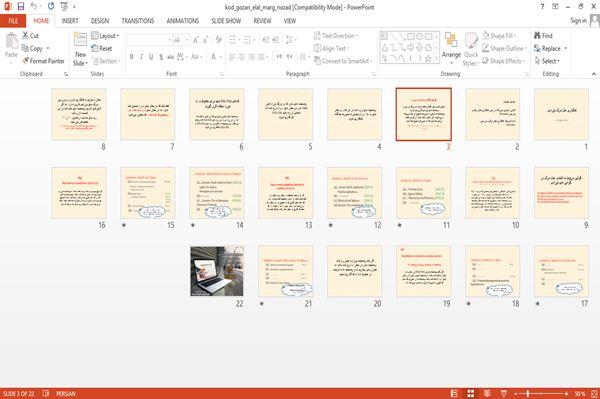Click the Reset button in Slides group
This screenshot has height=399, width=600.
click(102, 48)
